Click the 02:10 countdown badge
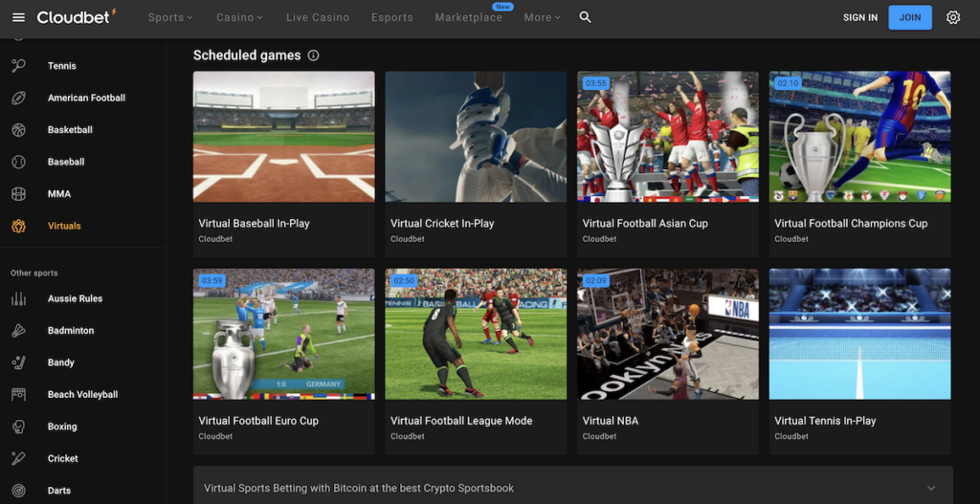This screenshot has width=980, height=504. pos(788,83)
